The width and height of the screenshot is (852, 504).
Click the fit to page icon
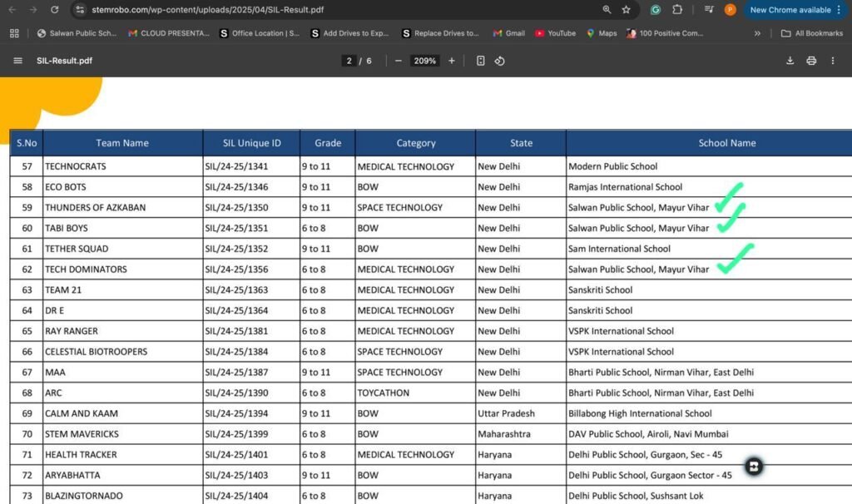click(x=480, y=61)
